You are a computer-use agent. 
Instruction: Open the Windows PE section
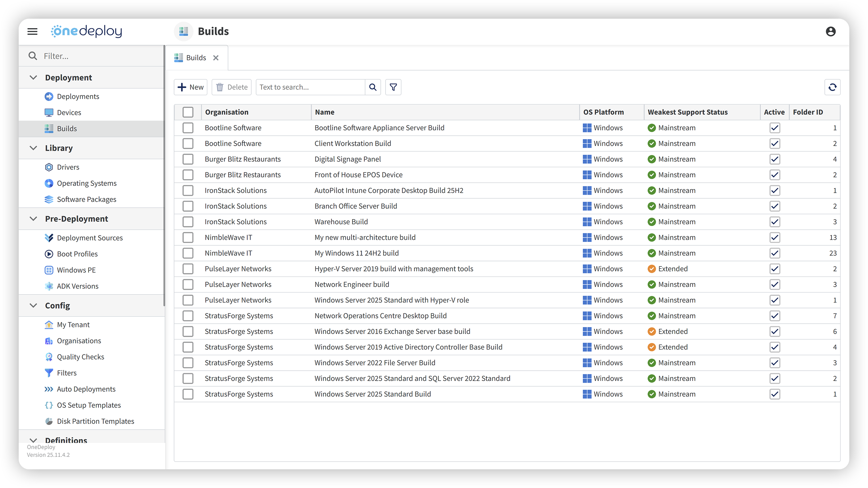tap(76, 270)
